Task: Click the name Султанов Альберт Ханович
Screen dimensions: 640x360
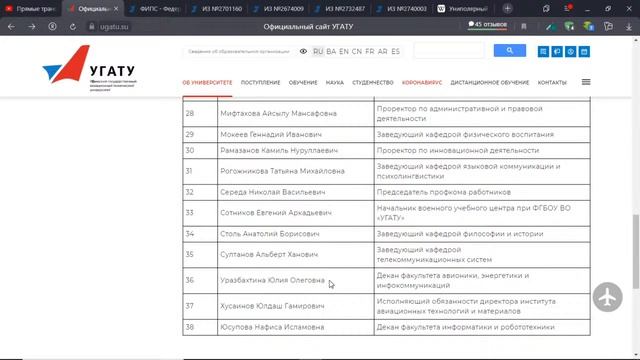Action: pos(269,254)
